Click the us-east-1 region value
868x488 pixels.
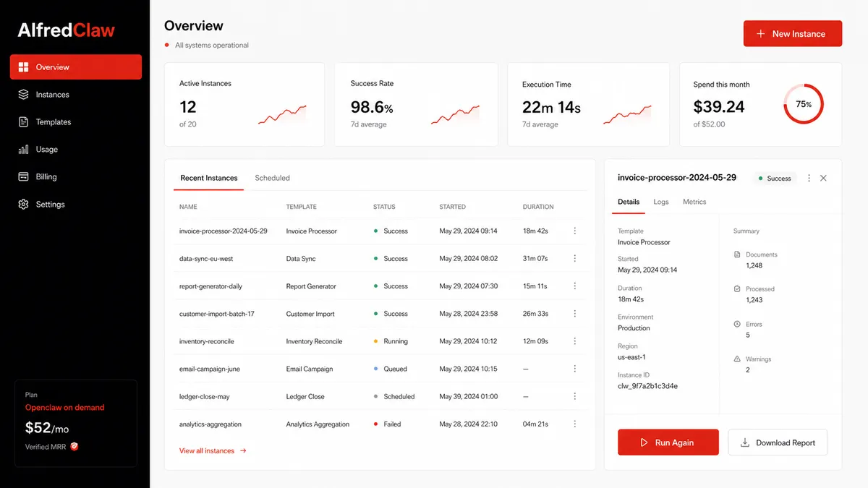(632, 357)
